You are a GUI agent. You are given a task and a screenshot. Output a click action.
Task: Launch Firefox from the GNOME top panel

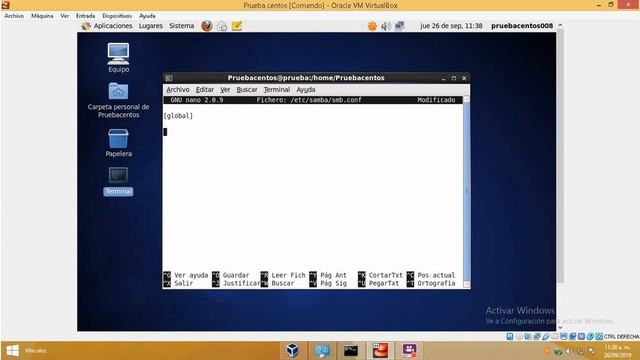point(207,26)
